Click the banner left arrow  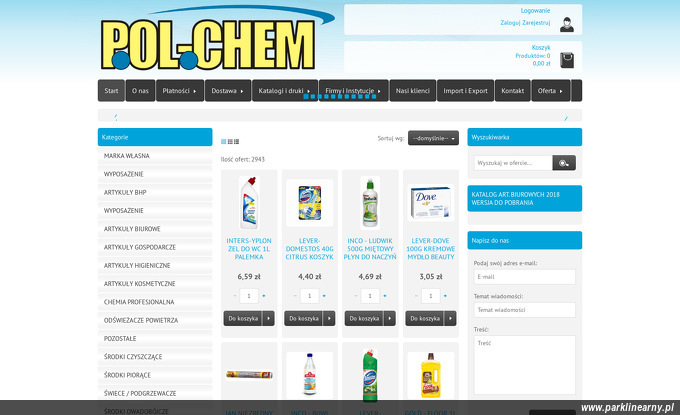(x=115, y=117)
